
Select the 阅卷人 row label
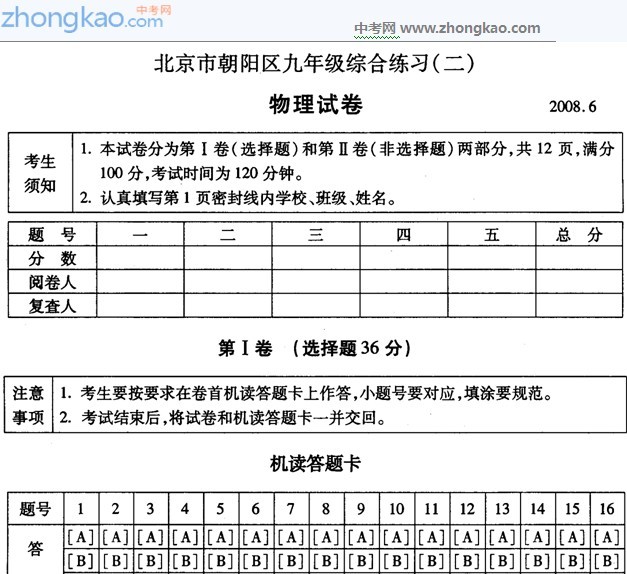52,282
